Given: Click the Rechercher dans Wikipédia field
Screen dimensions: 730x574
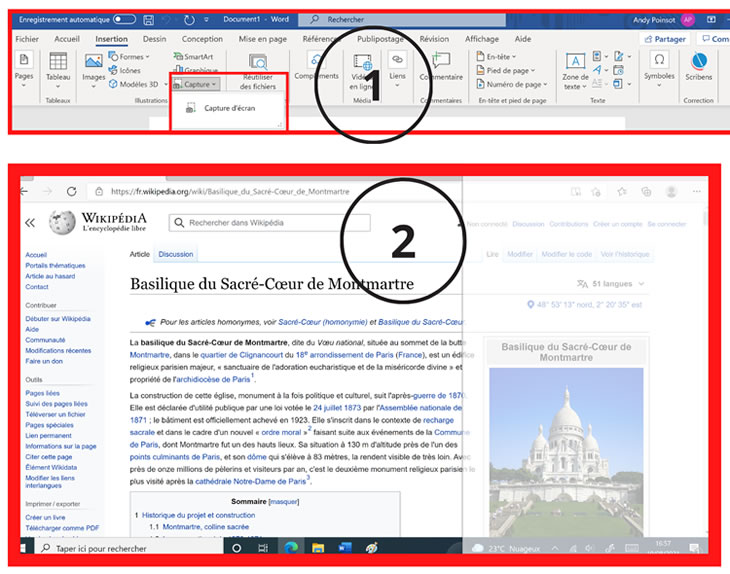Looking at the screenshot, I should pyautogui.click(x=270, y=223).
